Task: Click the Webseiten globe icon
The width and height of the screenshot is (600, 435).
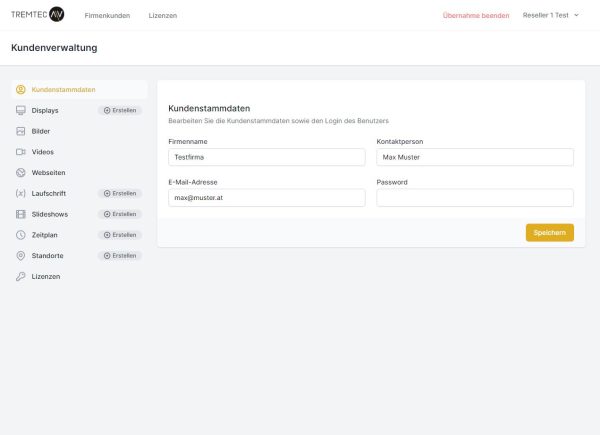Action: tap(21, 173)
